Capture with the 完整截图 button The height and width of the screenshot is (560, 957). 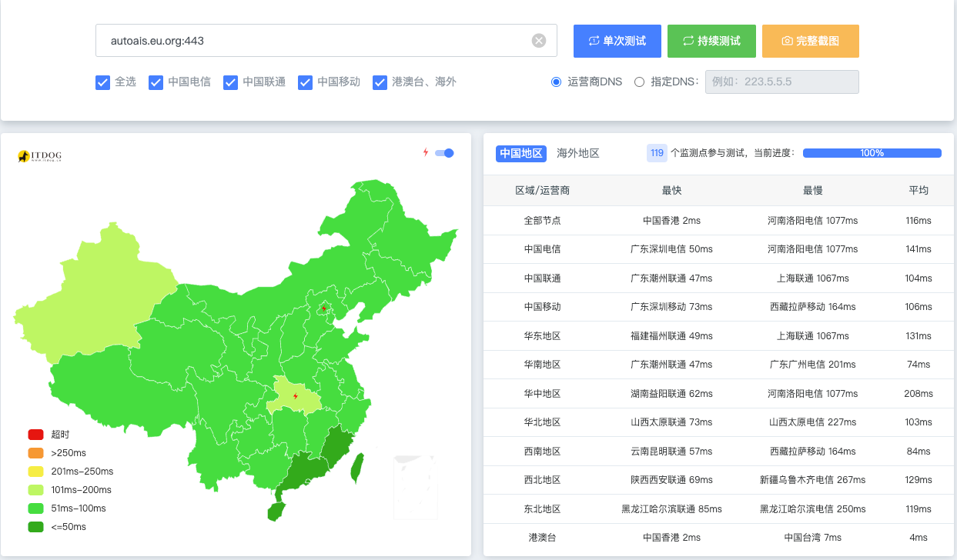pyautogui.click(x=810, y=41)
